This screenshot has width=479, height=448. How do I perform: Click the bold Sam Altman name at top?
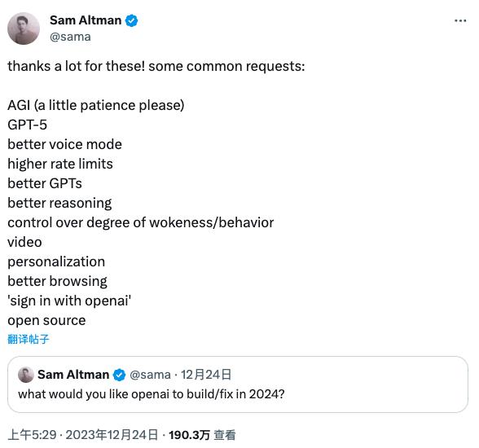point(86,20)
